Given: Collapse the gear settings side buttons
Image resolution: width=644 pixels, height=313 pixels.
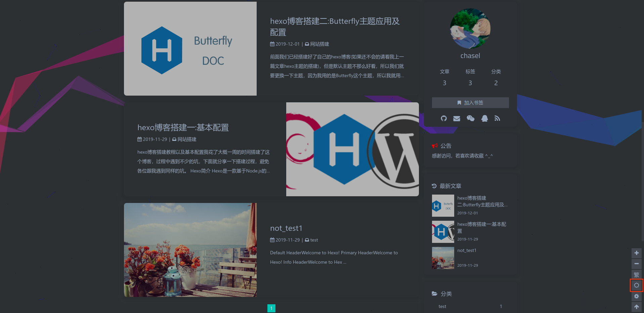Looking at the screenshot, I should pos(636,296).
